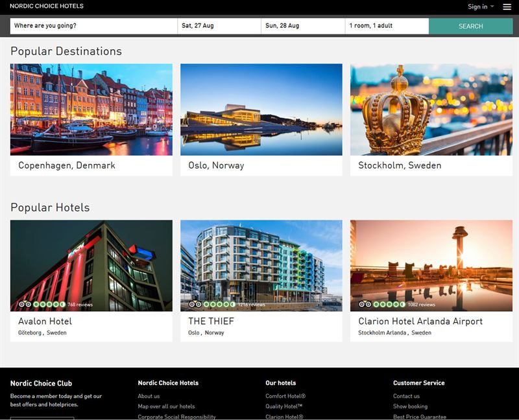Expand the Sign in dropdown
This screenshot has width=519, height=420.
point(481,6)
